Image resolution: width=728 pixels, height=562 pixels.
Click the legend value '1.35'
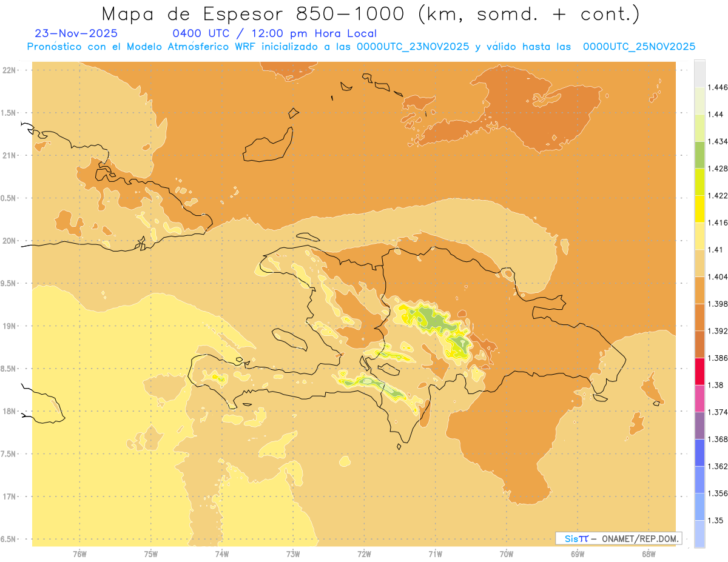pos(715,520)
